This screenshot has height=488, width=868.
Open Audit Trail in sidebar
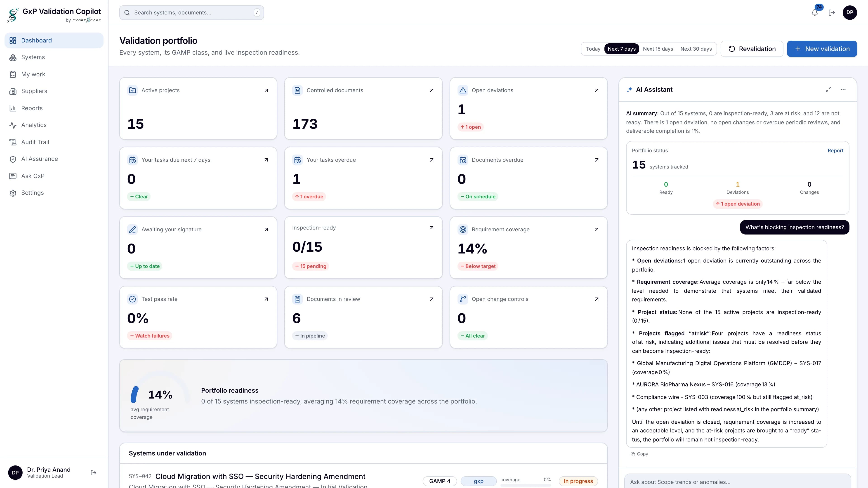(54, 142)
